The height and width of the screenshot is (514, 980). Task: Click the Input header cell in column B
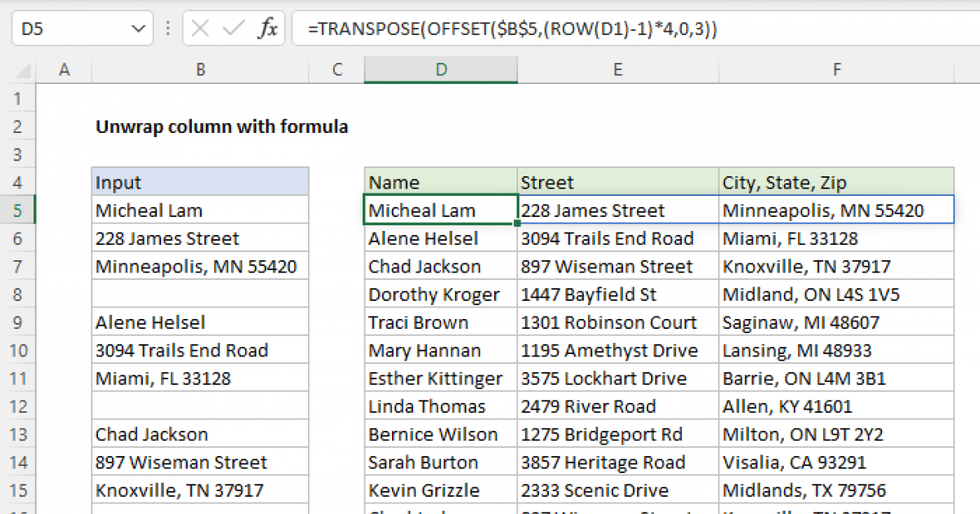200,181
